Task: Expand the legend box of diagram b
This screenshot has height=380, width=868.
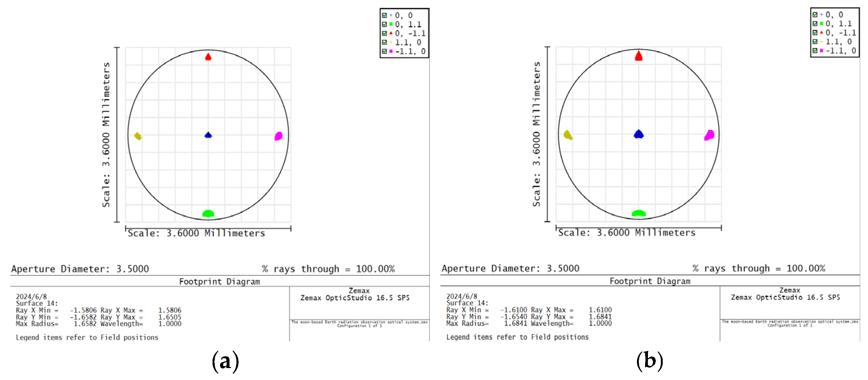Action: point(836,33)
